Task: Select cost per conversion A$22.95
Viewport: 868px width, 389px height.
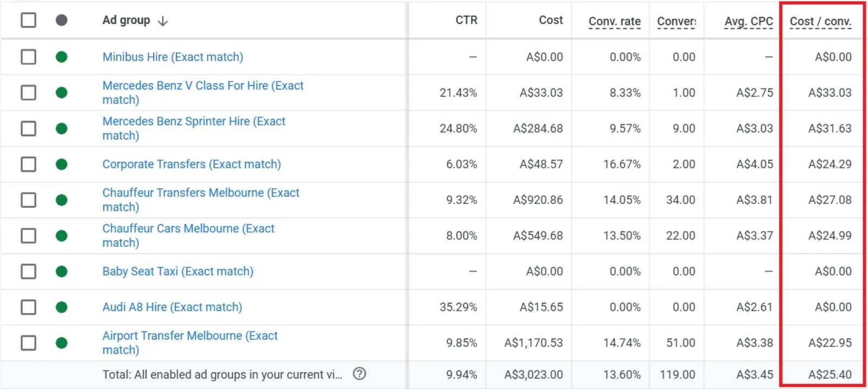Action: 830,343
